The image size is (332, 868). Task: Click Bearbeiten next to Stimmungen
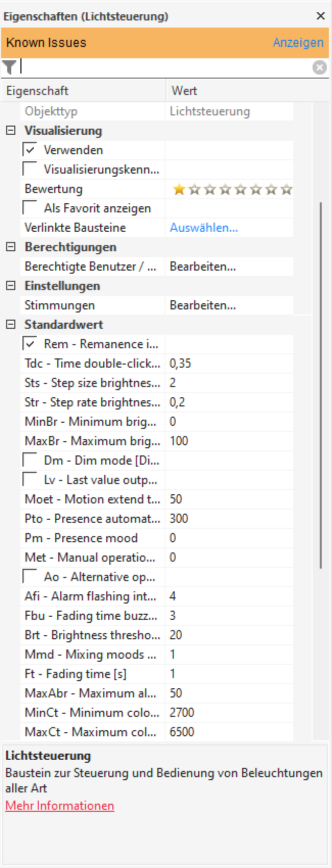pos(203,305)
